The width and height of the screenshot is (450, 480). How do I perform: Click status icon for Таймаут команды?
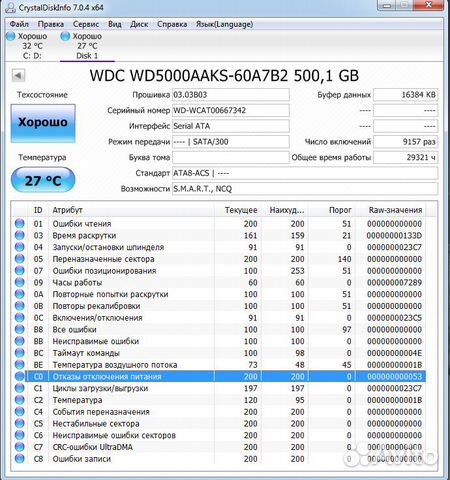click(20, 353)
